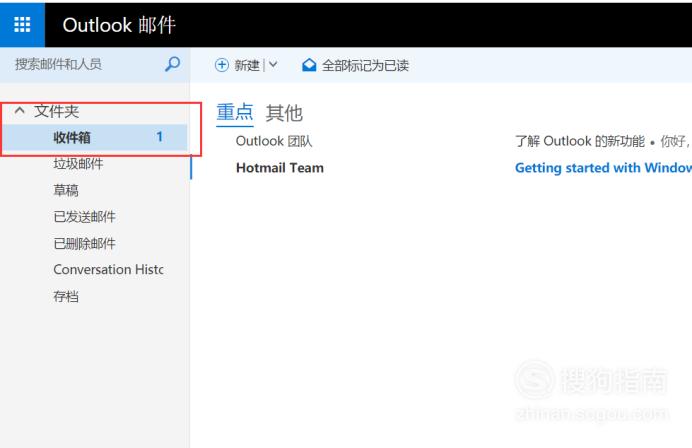Click the plus icon for new mail
The width and height of the screenshot is (692, 448).
click(x=222, y=65)
